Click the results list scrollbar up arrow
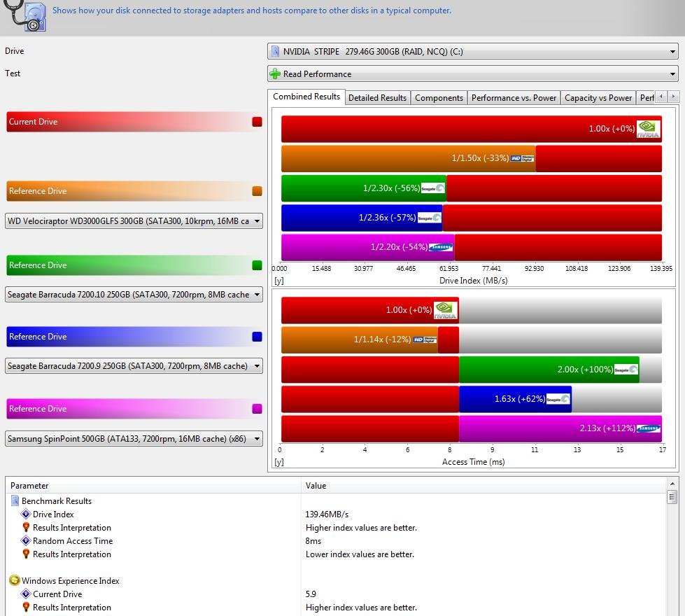This screenshot has height=616, width=685. [672, 484]
